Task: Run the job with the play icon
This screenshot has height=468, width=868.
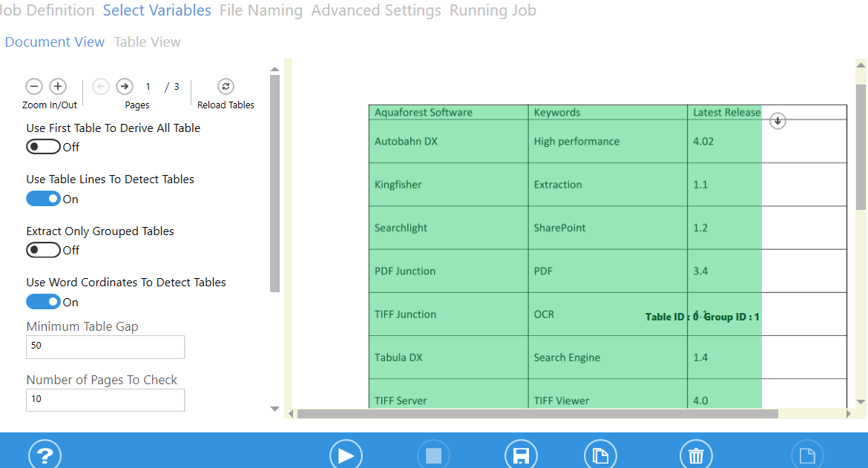Action: (x=346, y=455)
